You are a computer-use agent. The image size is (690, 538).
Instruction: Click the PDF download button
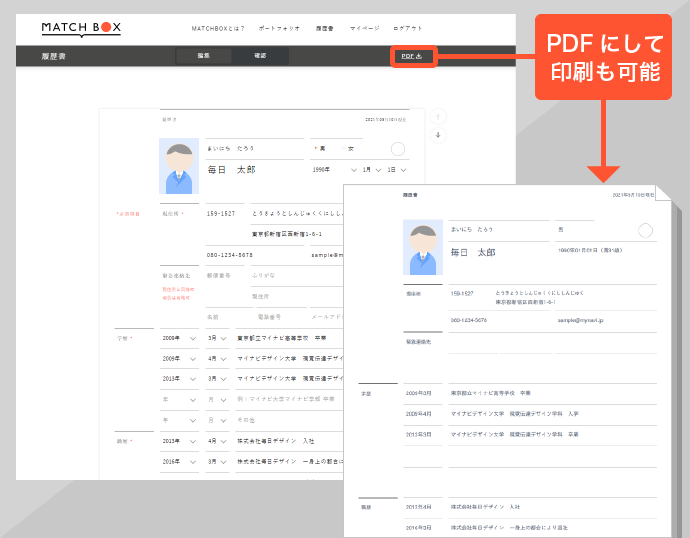[412, 57]
